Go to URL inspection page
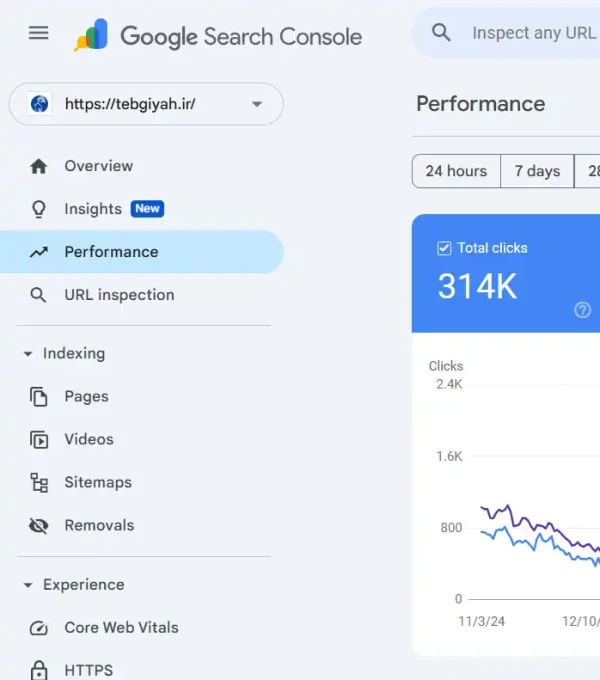Image resolution: width=600 pixels, height=680 pixels. tap(119, 295)
